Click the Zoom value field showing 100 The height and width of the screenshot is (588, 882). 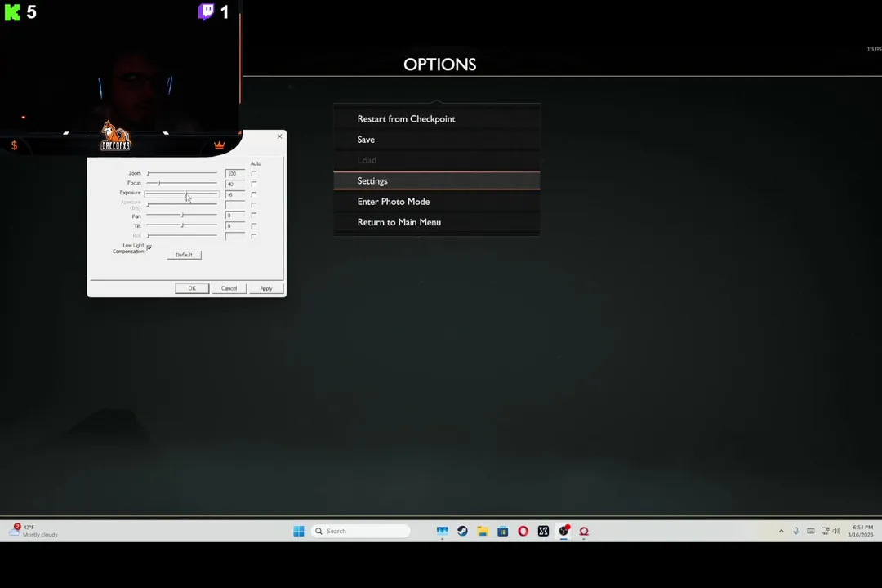234,173
